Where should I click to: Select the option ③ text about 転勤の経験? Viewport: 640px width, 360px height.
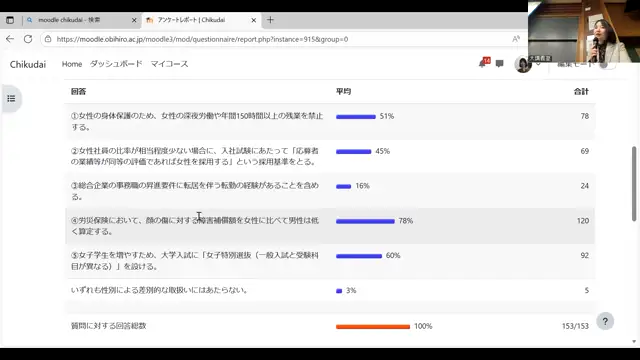(x=195, y=191)
